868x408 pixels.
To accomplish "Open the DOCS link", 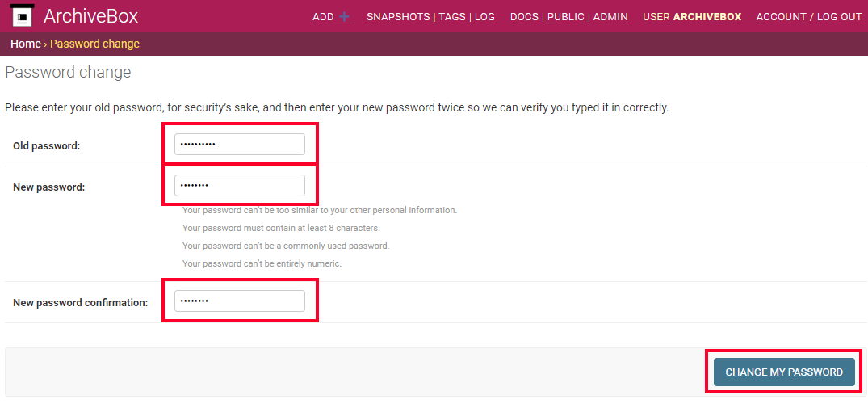I will (x=524, y=17).
